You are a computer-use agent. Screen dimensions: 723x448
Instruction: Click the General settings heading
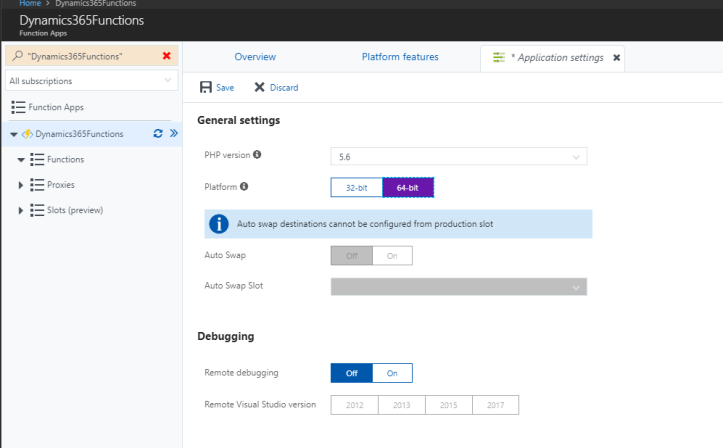[x=238, y=120]
